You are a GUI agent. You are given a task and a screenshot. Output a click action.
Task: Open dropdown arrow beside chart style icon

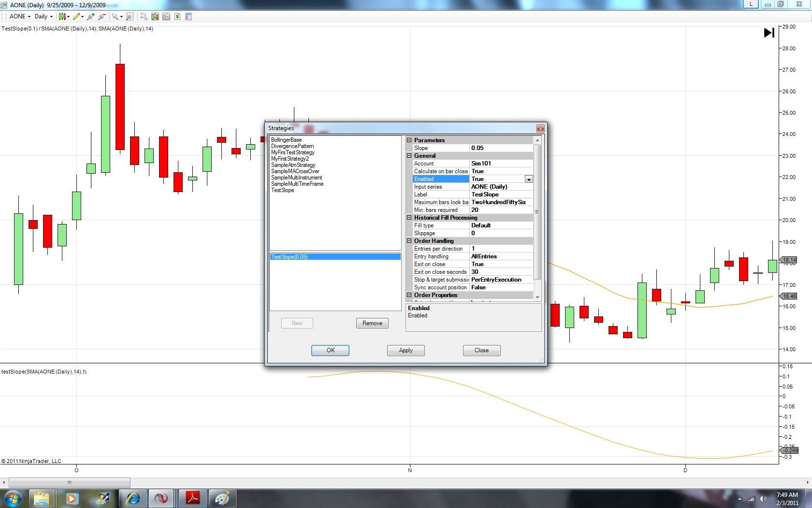pyautogui.click(x=69, y=16)
